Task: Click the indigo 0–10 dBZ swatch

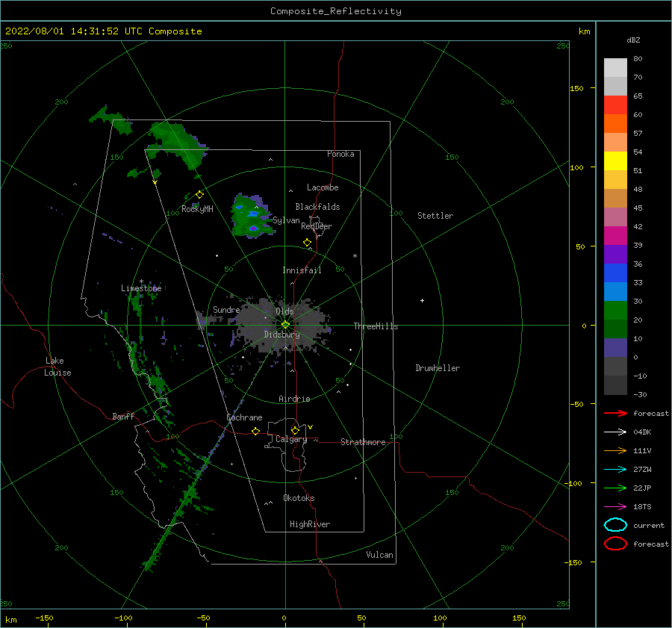Action: pos(615,347)
